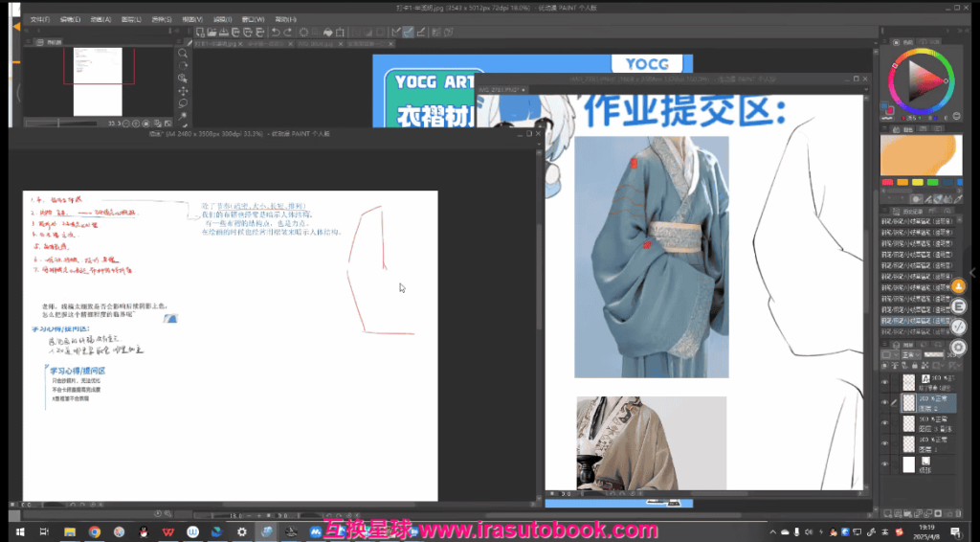
Task: Toggle visibility of the paper layer
Action: click(x=884, y=464)
